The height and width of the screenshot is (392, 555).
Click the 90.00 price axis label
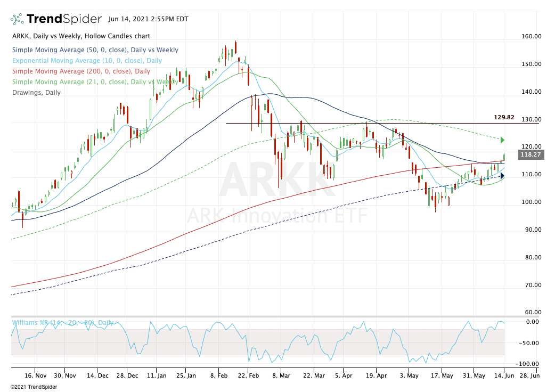(x=533, y=230)
